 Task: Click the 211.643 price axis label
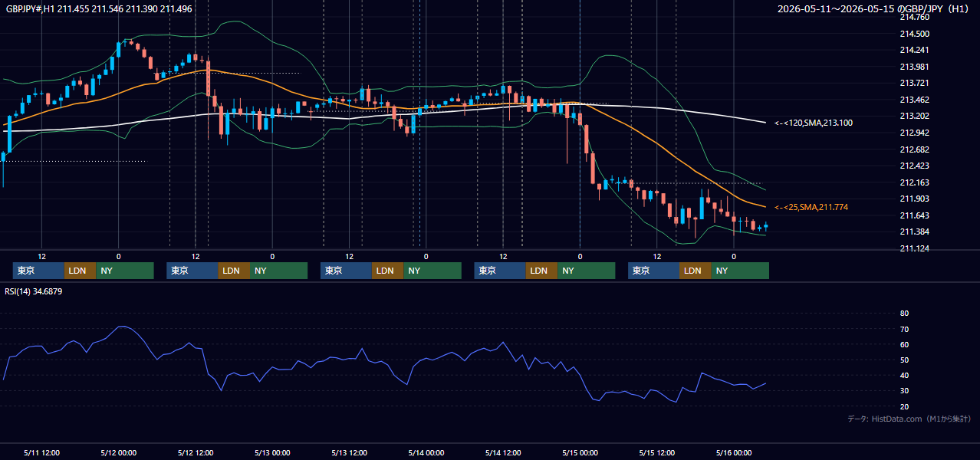tap(915, 215)
